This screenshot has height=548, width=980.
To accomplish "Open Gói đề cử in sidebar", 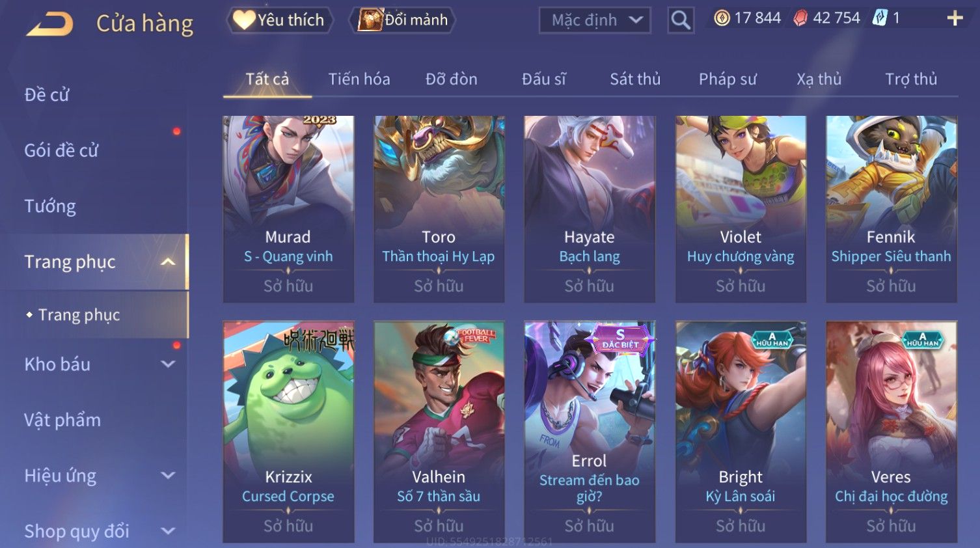I will pyautogui.click(x=61, y=150).
